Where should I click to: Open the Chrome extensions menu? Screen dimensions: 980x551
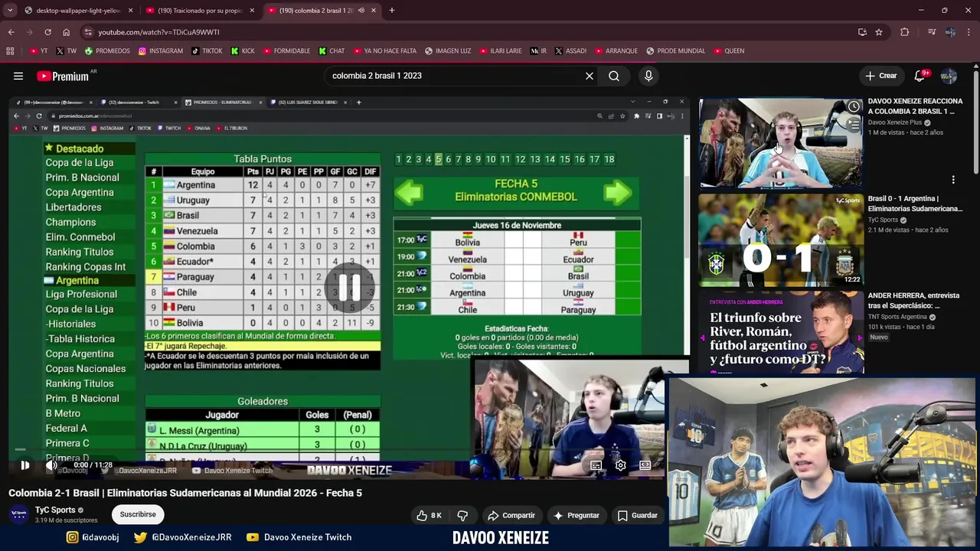(905, 32)
